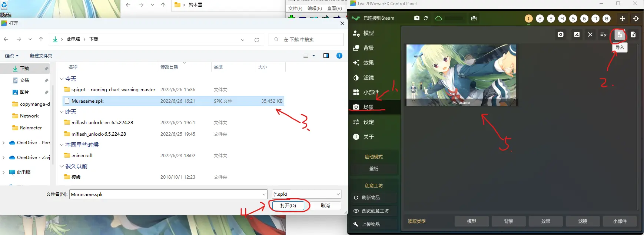
Task: Click the clear list icon
Action: point(603,34)
